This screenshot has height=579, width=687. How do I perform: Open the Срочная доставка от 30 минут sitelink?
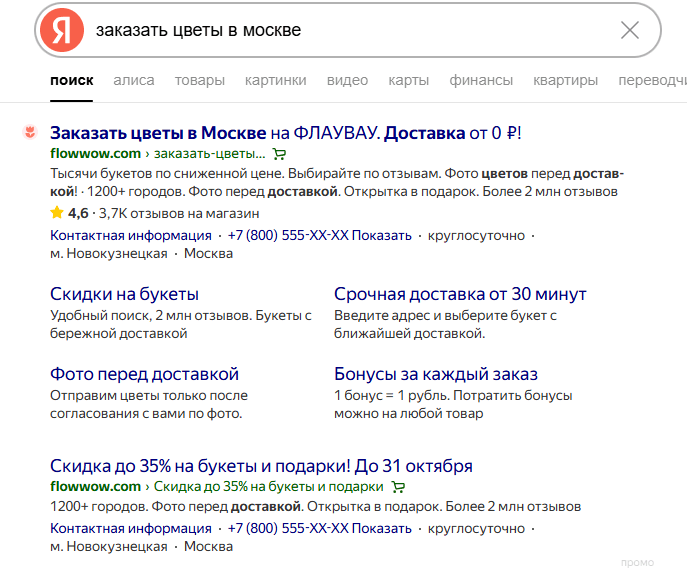460,294
